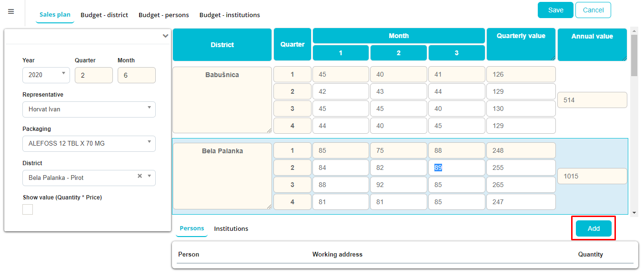Clear the District selection with X
The height and width of the screenshot is (277, 644).
click(x=140, y=176)
